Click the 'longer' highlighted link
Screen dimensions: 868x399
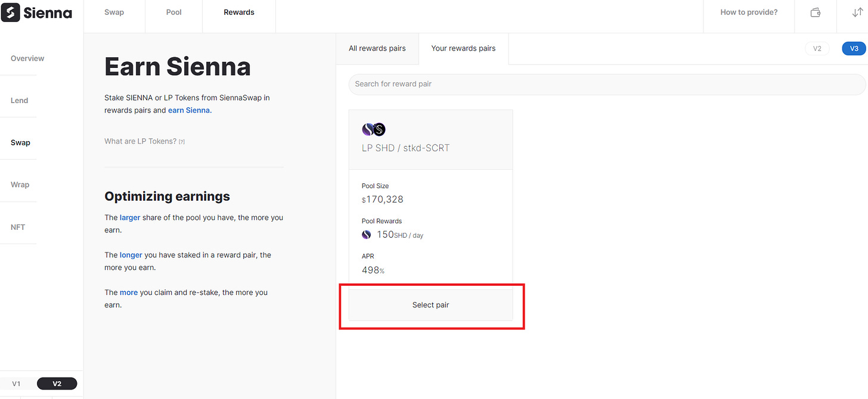pyautogui.click(x=131, y=255)
